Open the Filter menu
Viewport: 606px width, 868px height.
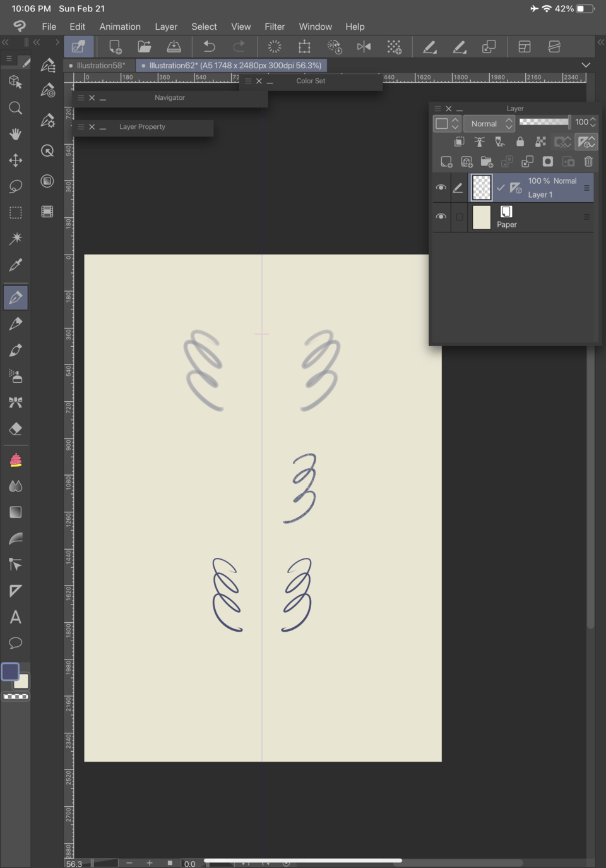pyautogui.click(x=275, y=27)
